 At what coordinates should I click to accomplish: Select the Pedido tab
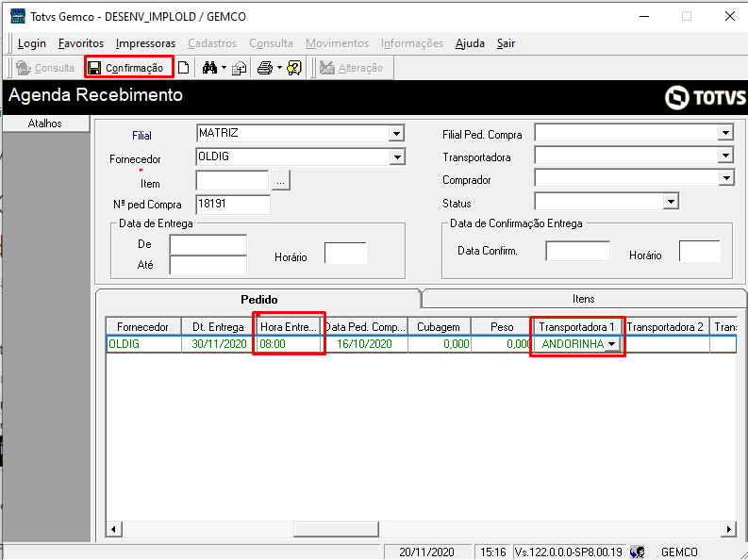(x=258, y=299)
